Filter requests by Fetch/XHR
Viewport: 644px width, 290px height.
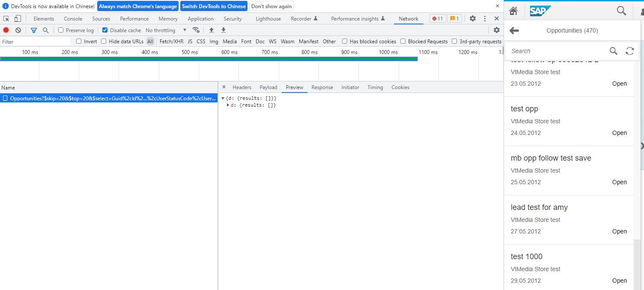click(171, 41)
